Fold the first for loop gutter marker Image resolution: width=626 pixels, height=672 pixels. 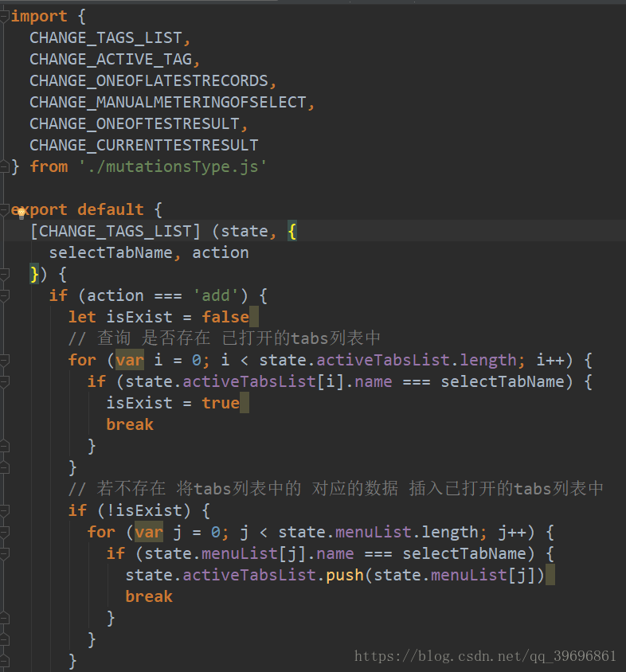(x=4, y=360)
